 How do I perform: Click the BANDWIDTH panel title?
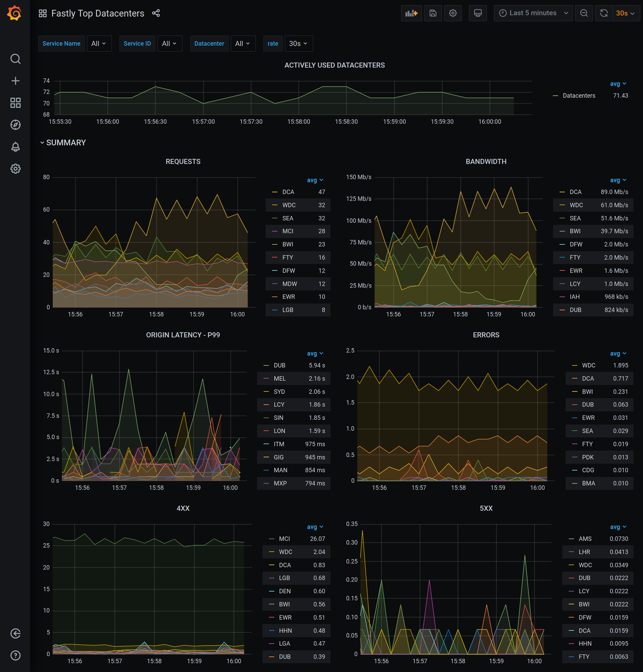click(x=486, y=162)
